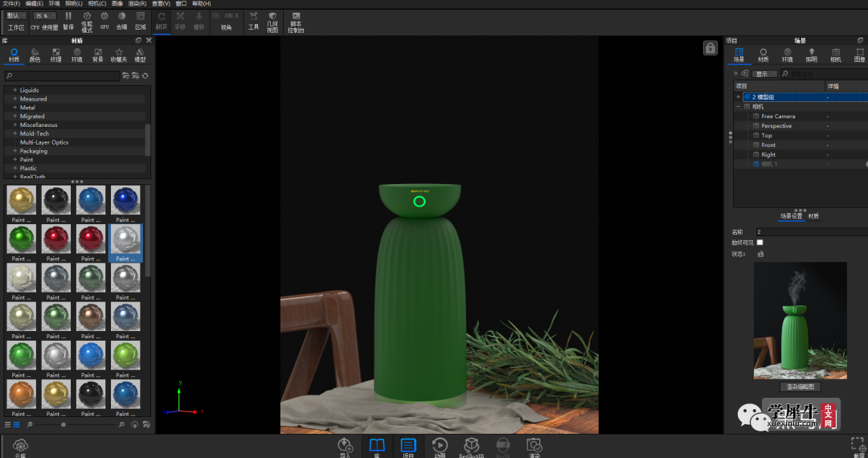Switch to library 环境 environments tab
The width and height of the screenshot is (868, 458).
(x=77, y=55)
